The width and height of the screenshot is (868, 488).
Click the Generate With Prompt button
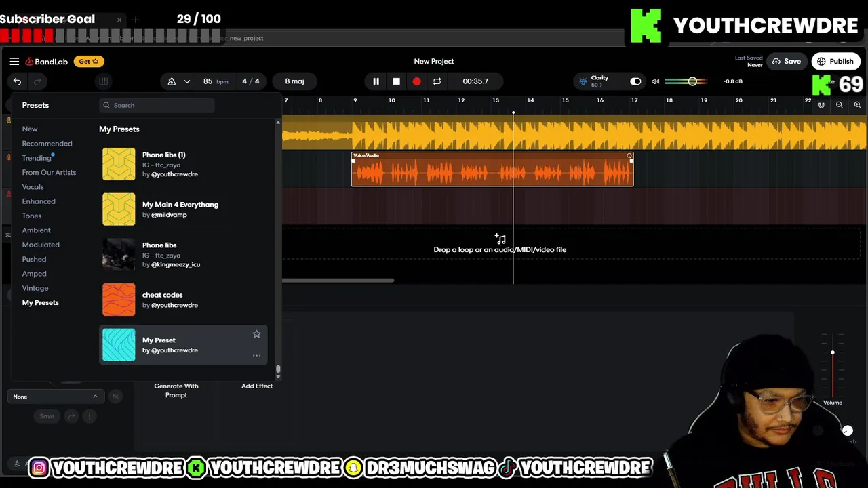click(176, 390)
